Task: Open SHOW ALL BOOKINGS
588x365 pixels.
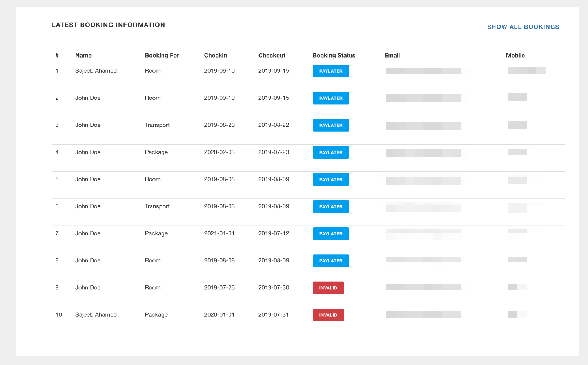Action: point(523,27)
